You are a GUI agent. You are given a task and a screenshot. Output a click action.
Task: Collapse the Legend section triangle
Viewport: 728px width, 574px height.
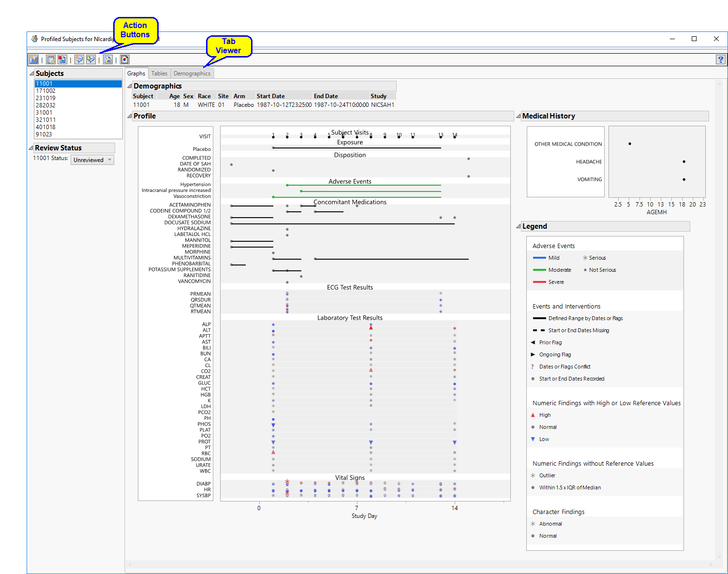tap(519, 226)
